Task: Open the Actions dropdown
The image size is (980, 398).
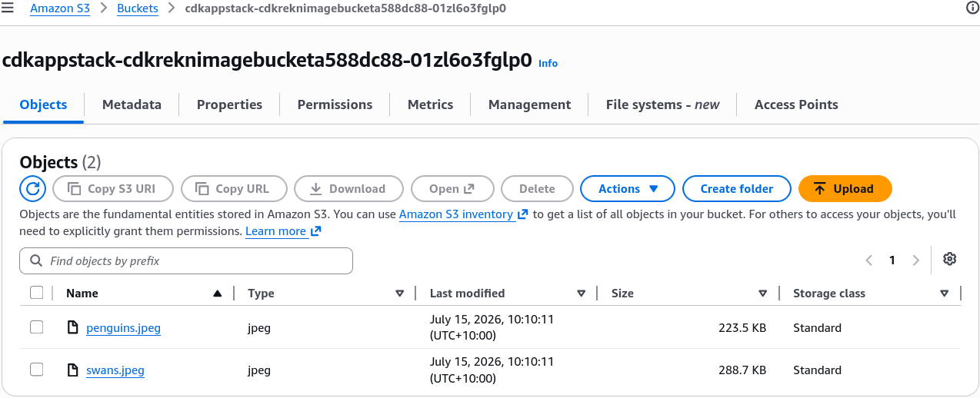Action: (x=628, y=188)
